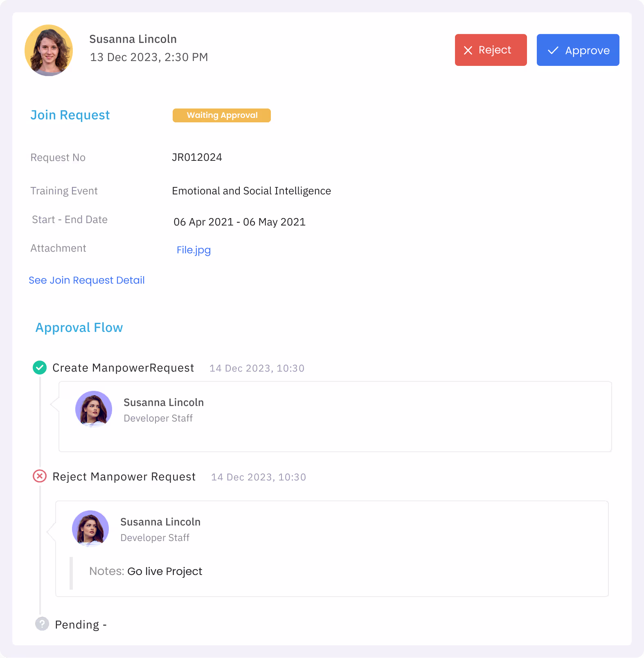
Task: Click the 'Attachment' field label
Action: [x=58, y=248]
